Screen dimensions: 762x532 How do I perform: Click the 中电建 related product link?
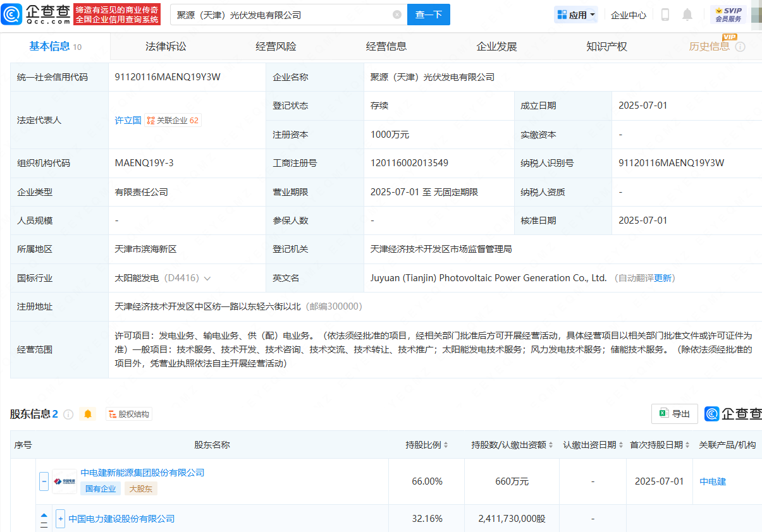coord(713,481)
